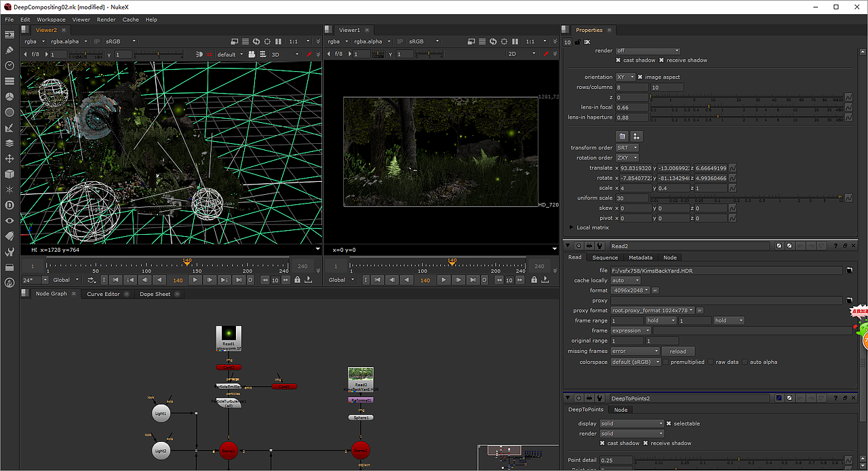Screen dimensions: 868x471
Task: Click Viewer2 region of interest icon
Action: [267, 41]
